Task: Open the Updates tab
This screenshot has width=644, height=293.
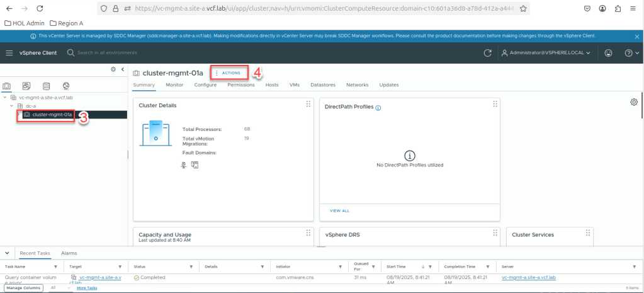Action: point(389,85)
